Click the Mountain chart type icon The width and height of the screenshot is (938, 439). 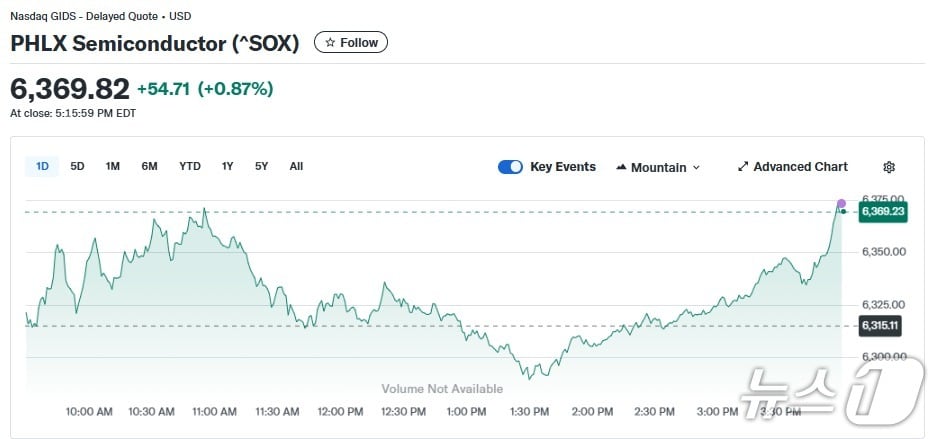coord(621,167)
